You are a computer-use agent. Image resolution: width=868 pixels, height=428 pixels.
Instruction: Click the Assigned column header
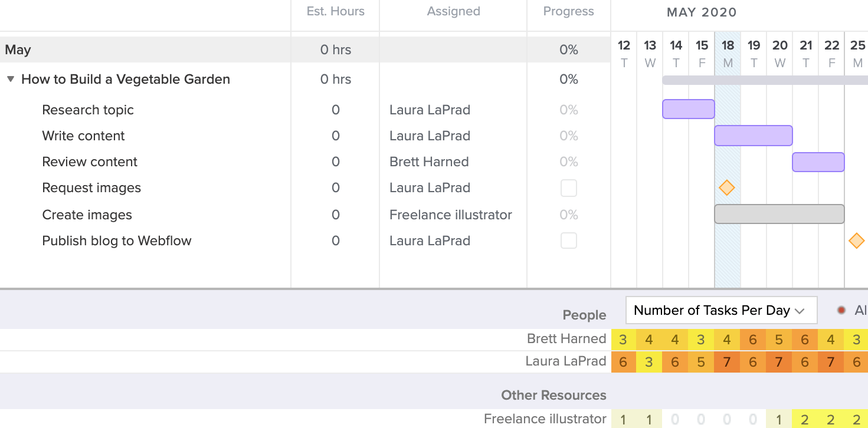(453, 12)
